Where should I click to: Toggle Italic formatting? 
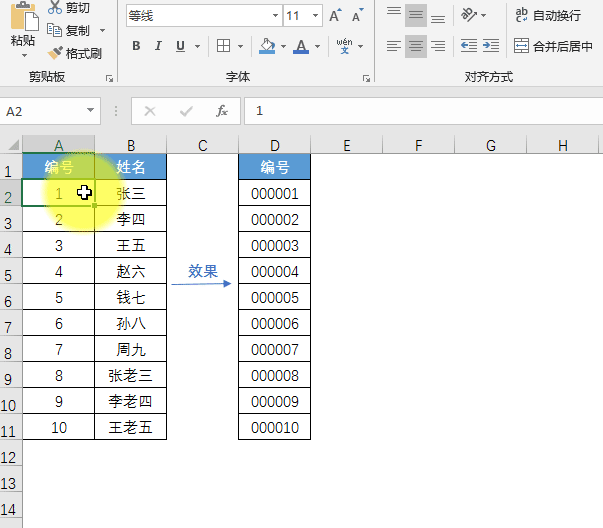coord(158,46)
